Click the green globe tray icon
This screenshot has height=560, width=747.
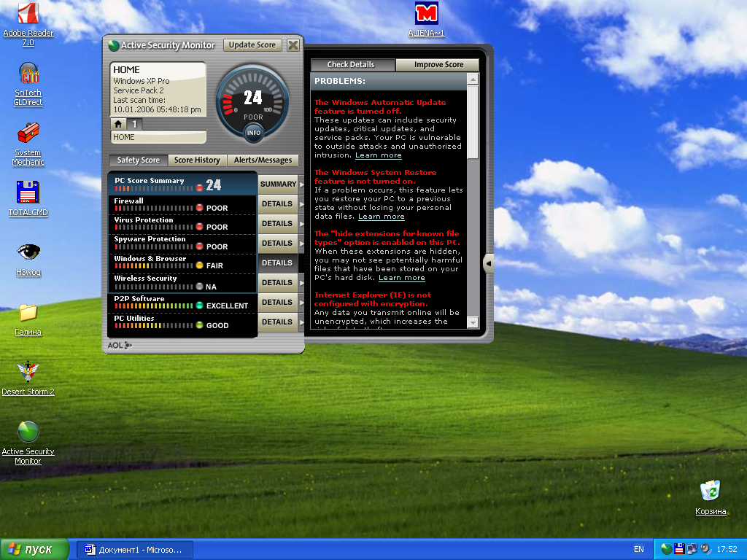(667, 549)
